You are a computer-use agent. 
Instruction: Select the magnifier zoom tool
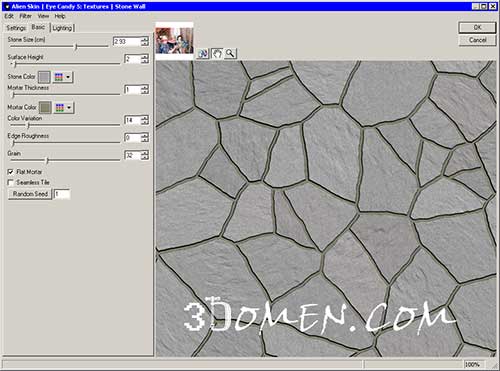pyautogui.click(x=230, y=53)
